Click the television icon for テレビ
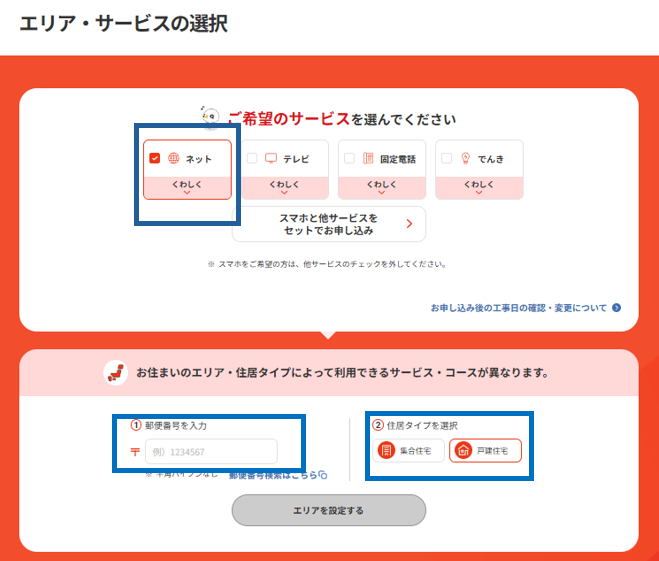 (271, 158)
